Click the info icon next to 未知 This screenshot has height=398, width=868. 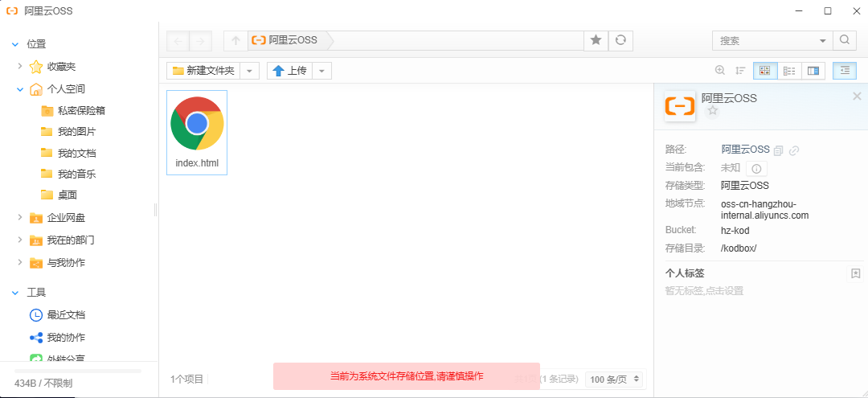coord(757,168)
